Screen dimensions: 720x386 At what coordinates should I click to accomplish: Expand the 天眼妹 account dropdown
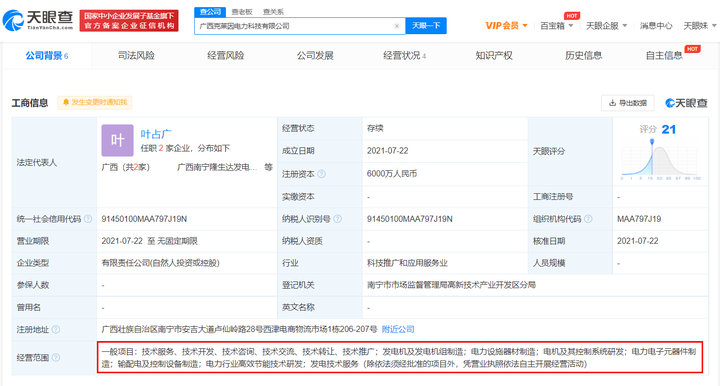pyautogui.click(x=700, y=26)
